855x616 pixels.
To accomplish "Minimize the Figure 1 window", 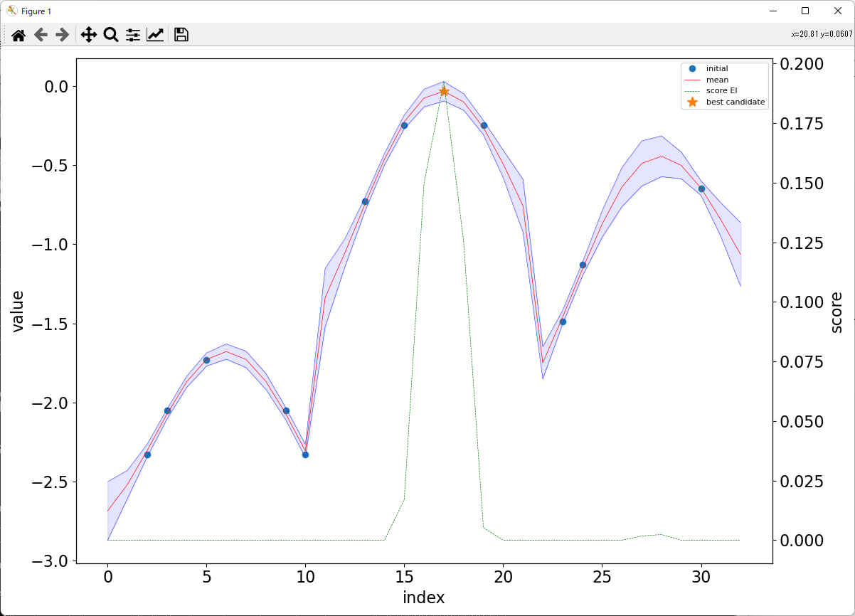I will point(773,11).
